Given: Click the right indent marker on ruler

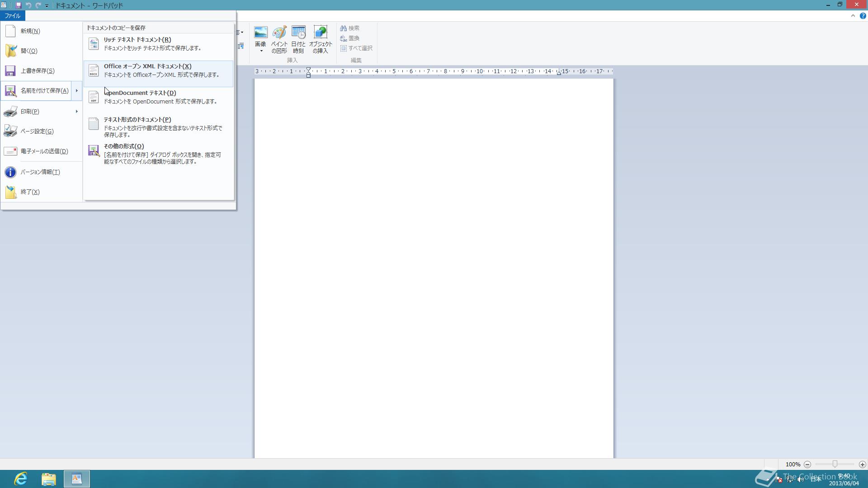Looking at the screenshot, I should [559, 73].
